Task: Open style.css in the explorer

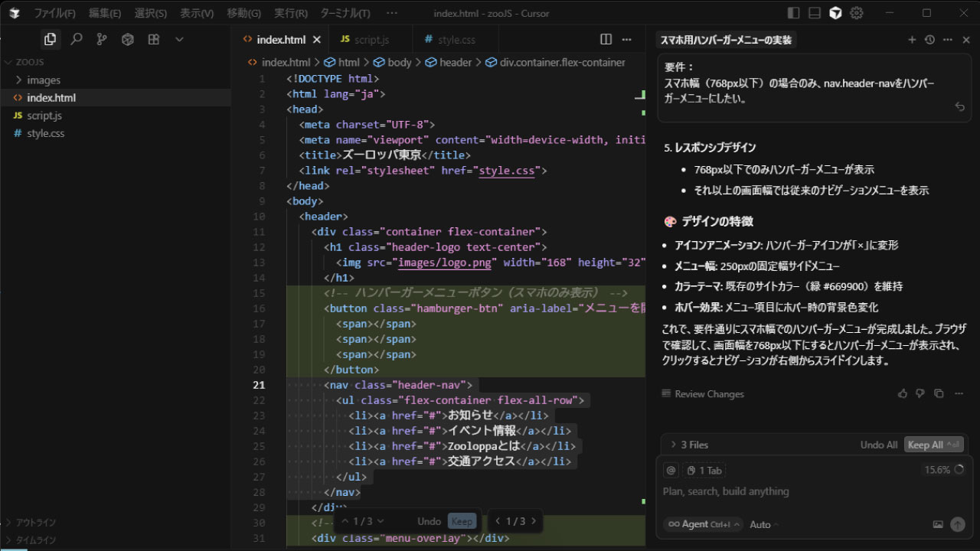Action: point(115,133)
